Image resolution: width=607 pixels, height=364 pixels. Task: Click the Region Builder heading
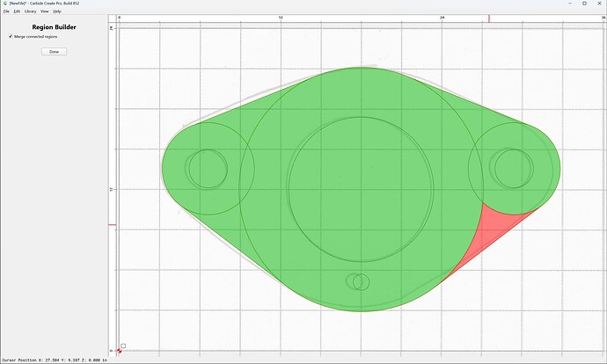point(55,27)
